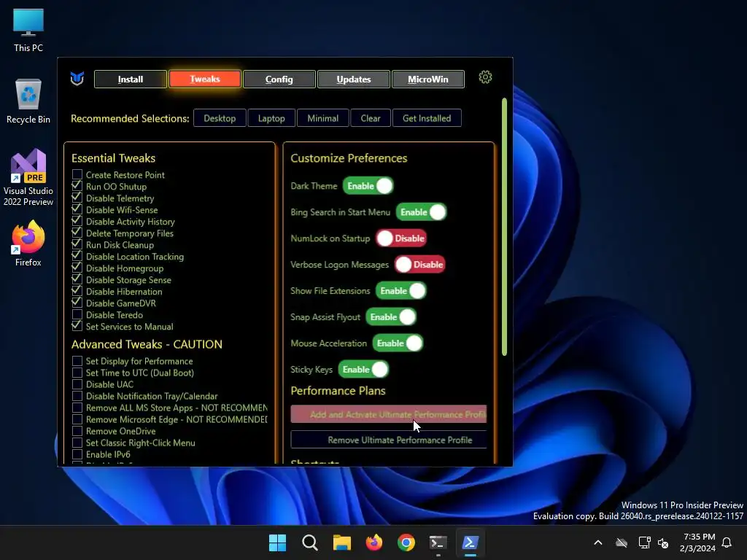Uncheck Disable Wifi-Sense
This screenshot has height=560, width=747.
click(x=77, y=209)
